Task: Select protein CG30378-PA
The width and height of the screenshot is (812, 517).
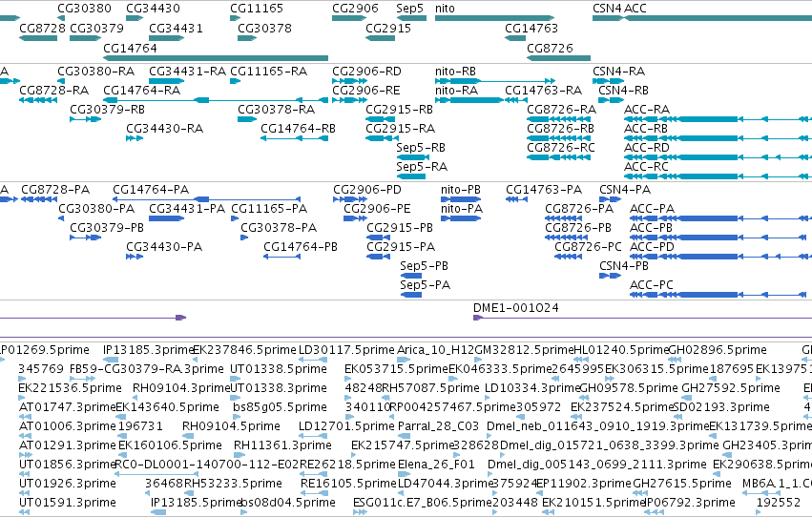Action: coord(244,238)
